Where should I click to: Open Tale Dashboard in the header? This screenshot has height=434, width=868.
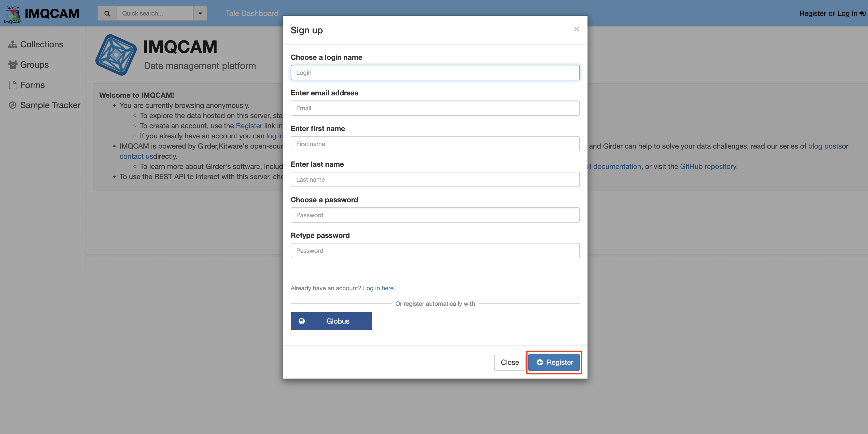[x=252, y=13]
